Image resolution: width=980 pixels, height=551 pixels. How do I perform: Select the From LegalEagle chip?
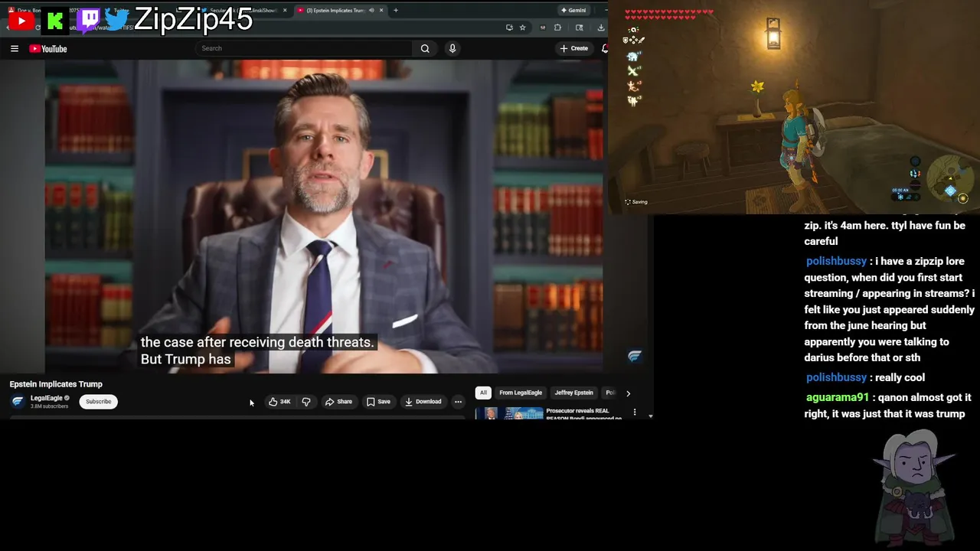pyautogui.click(x=521, y=393)
